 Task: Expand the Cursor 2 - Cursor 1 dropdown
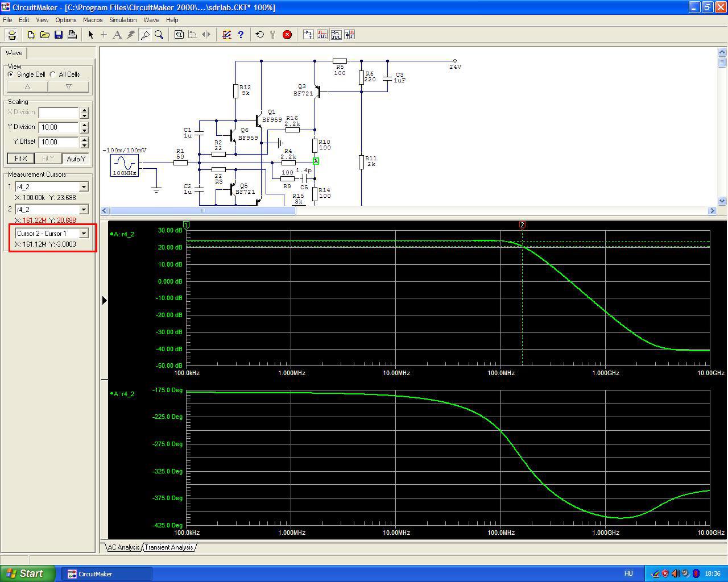(84, 234)
